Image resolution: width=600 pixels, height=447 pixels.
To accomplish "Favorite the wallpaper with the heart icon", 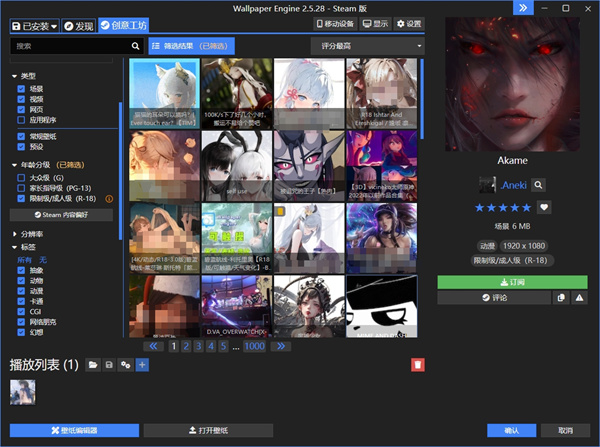I will click(544, 207).
